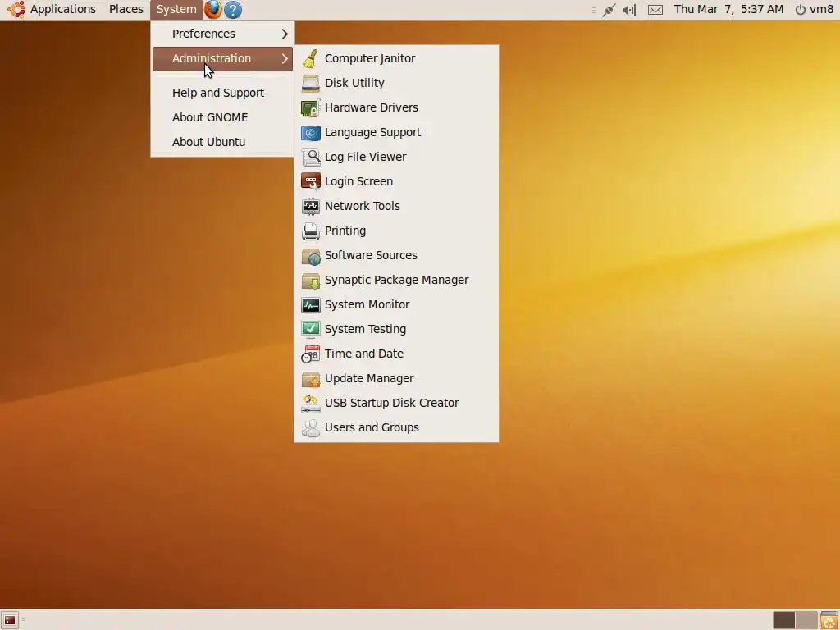
Task: Select Time and Date label
Action: point(363,354)
